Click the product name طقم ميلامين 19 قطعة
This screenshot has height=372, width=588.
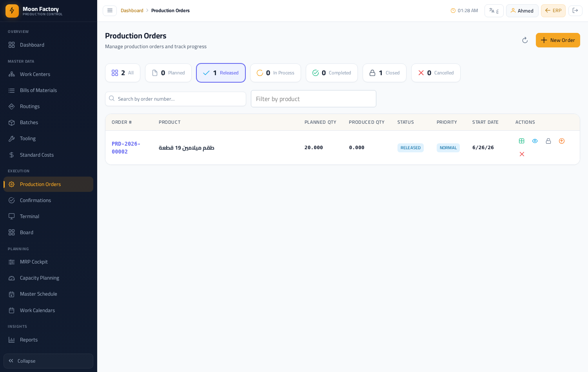[x=187, y=148]
